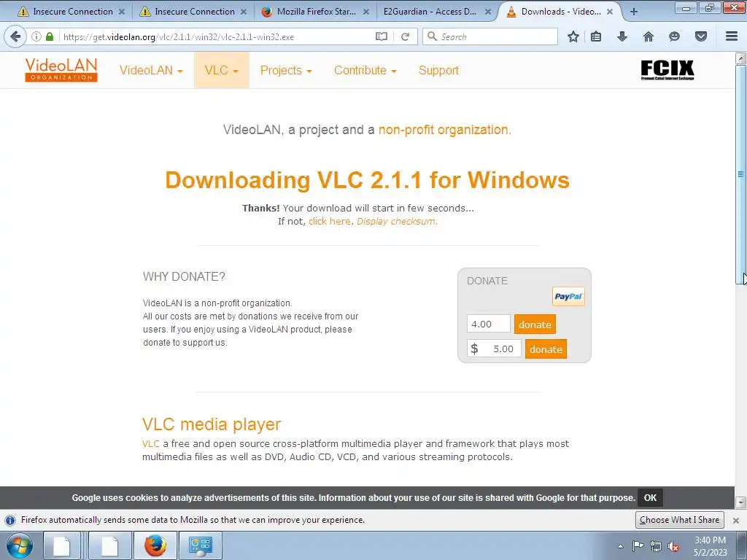Open the taskbar clock showing 3:40 PM

click(x=710, y=546)
